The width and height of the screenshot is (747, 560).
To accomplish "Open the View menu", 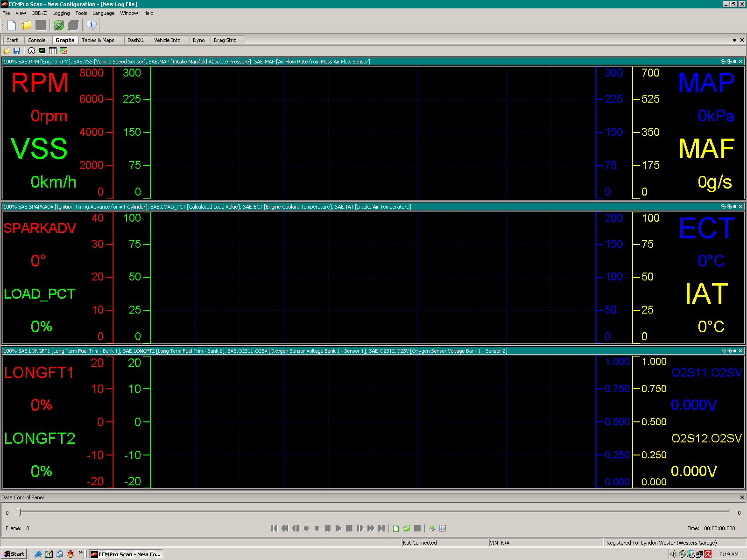I will (x=21, y=13).
